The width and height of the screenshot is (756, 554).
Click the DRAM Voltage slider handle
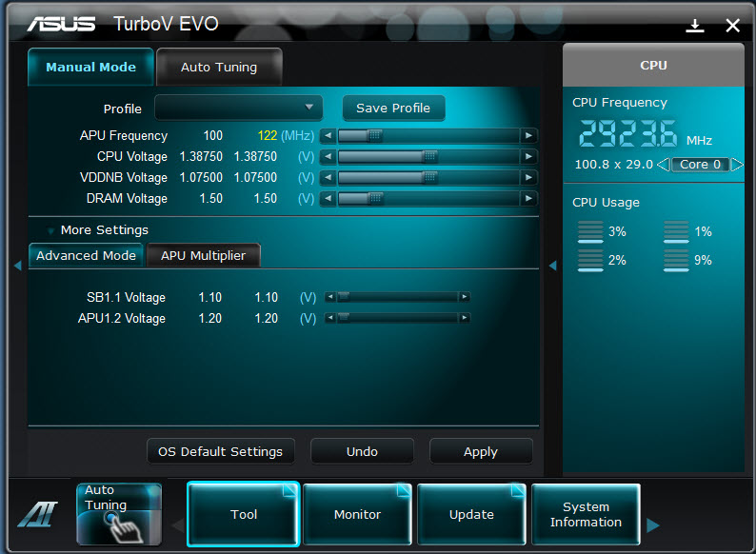[x=375, y=199]
